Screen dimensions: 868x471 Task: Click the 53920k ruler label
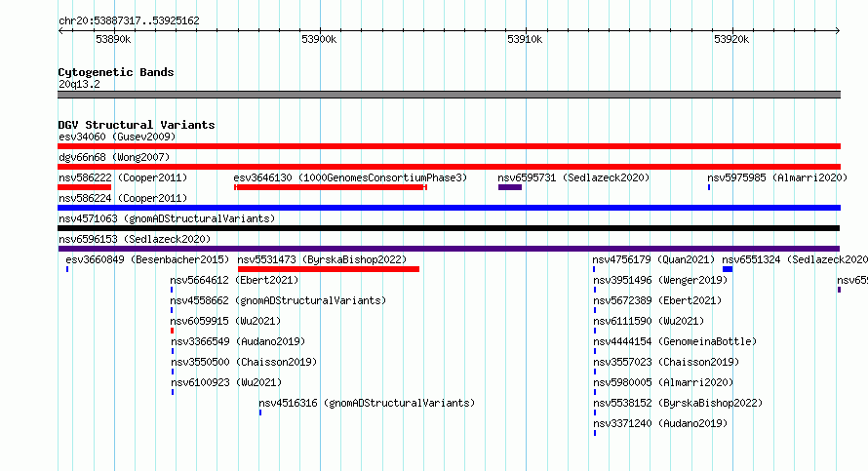tap(731, 39)
